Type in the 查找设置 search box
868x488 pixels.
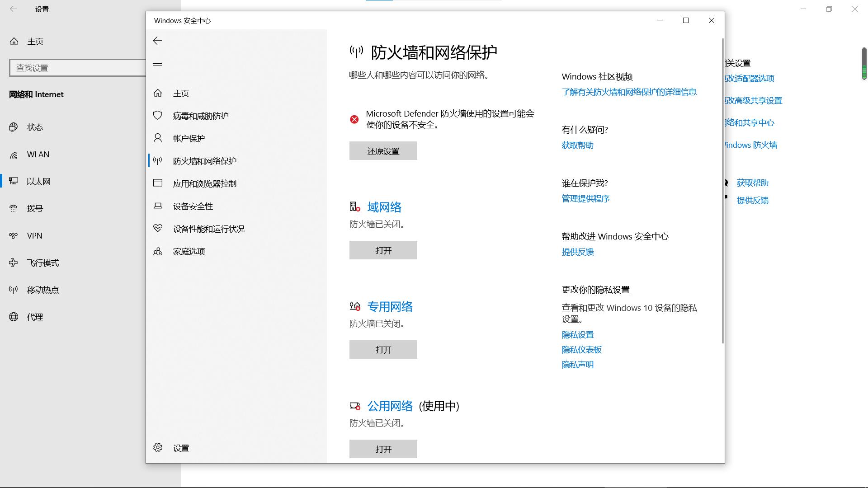click(77, 67)
